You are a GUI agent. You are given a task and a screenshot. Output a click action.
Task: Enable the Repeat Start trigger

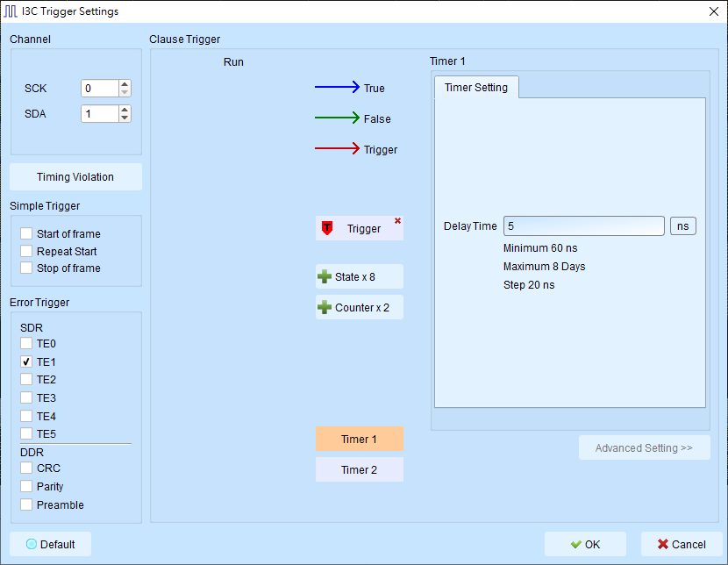tap(26, 251)
